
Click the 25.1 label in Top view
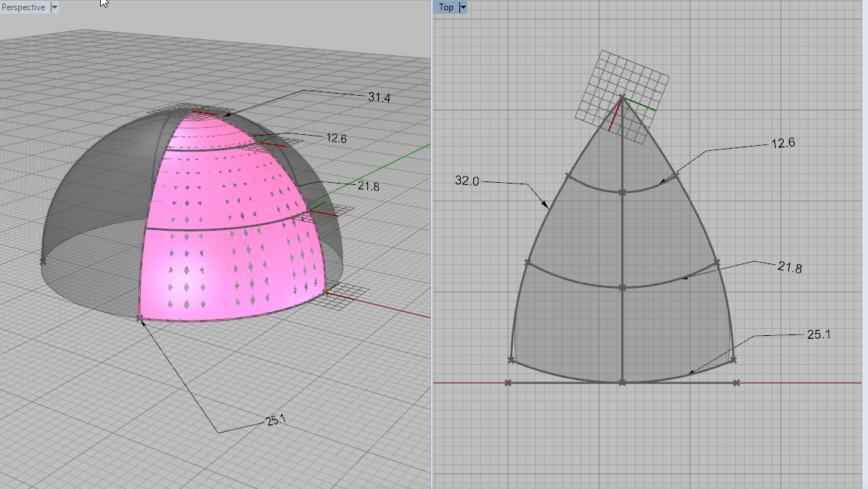pyautogui.click(x=819, y=334)
